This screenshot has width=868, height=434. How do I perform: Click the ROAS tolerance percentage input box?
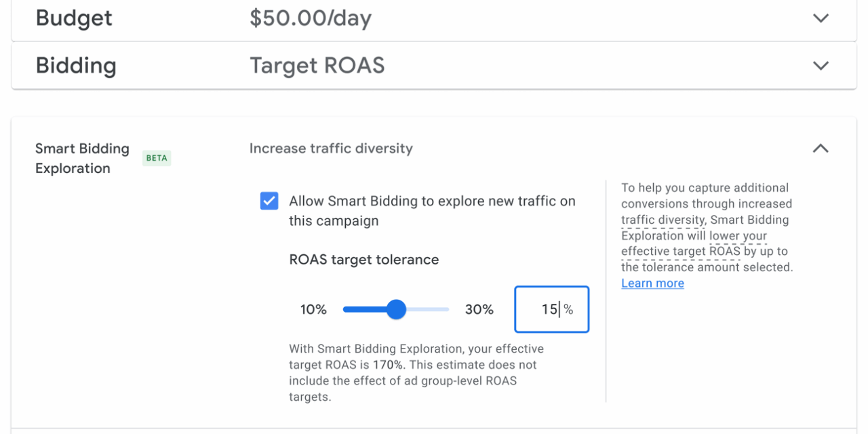tap(551, 309)
